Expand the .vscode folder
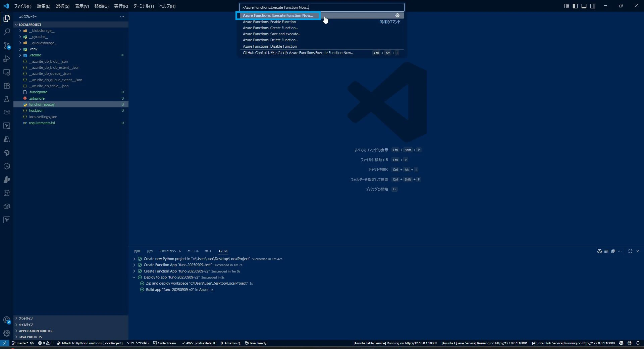Viewport: 644px width, 349px height. (x=71, y=55)
